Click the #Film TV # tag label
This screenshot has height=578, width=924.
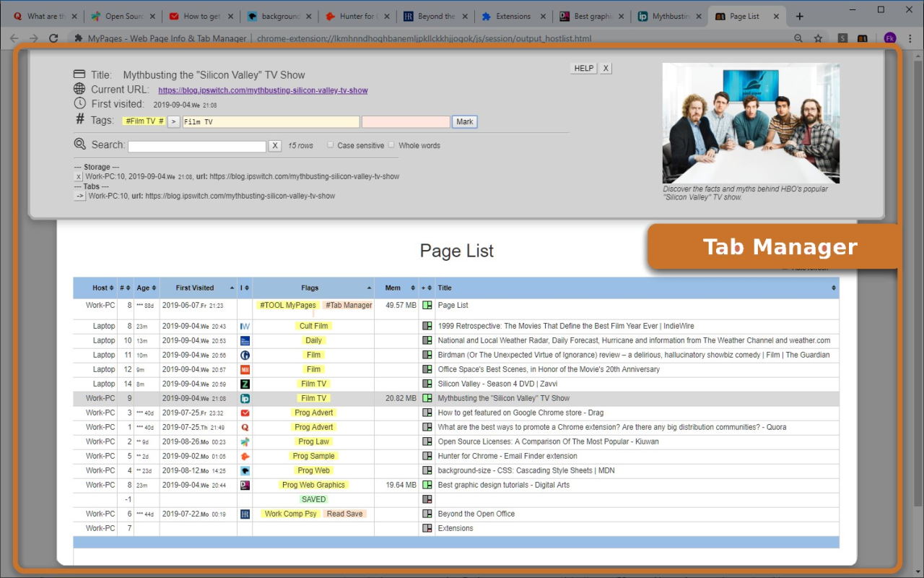[144, 121]
